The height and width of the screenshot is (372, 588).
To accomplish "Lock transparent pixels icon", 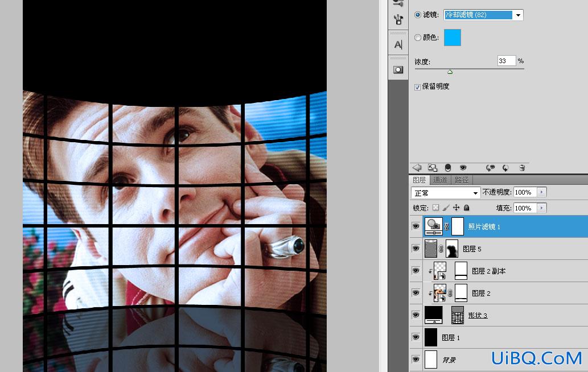I will pyautogui.click(x=436, y=208).
